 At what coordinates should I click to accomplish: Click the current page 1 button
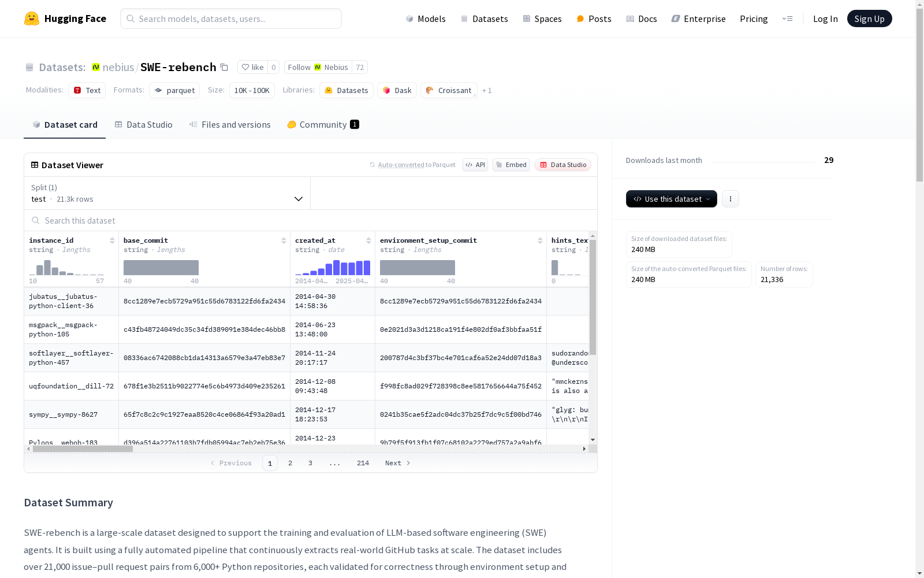point(270,463)
